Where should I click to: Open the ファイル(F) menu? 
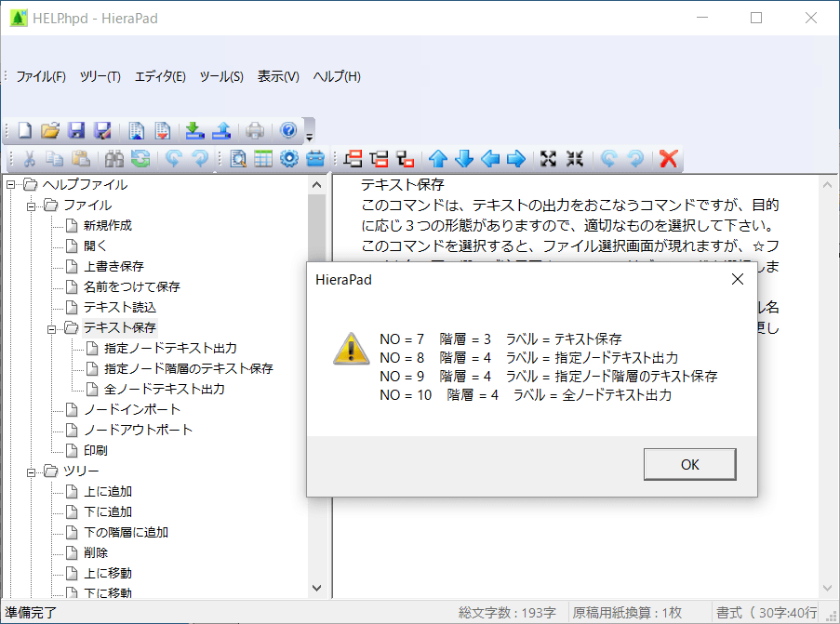pos(41,76)
